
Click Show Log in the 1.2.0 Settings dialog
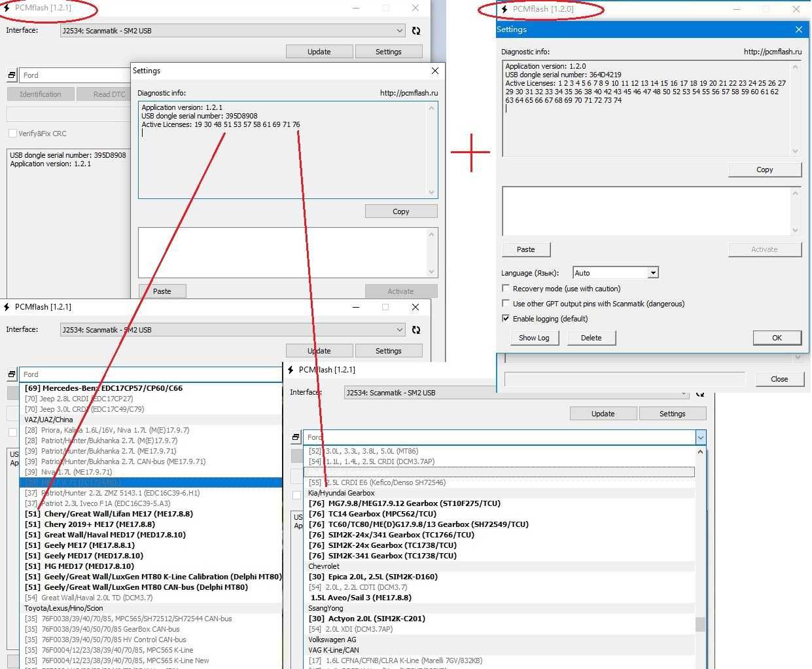click(534, 338)
